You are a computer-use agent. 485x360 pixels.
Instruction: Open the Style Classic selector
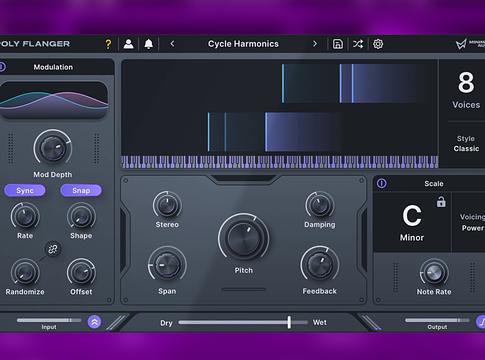click(x=466, y=144)
